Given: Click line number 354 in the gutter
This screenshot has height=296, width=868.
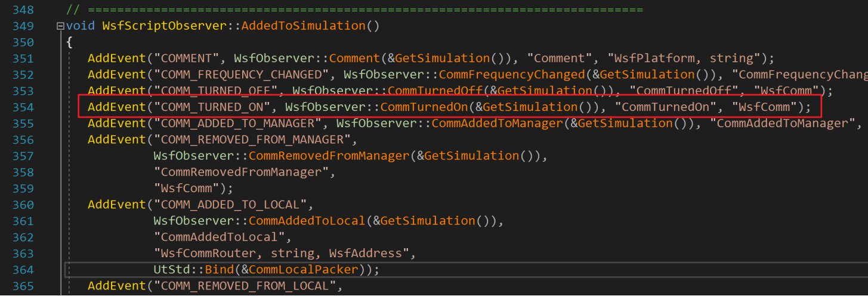Looking at the screenshot, I should 22,107.
